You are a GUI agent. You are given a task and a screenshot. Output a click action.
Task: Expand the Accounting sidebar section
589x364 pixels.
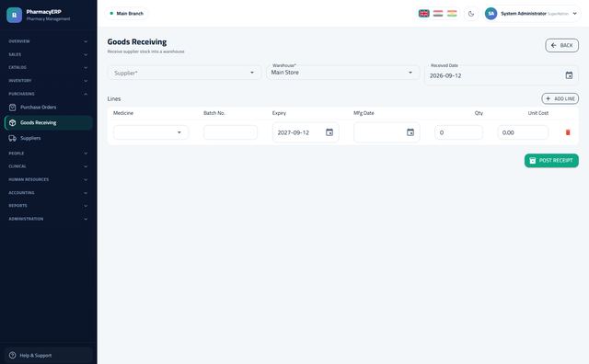tap(48, 193)
